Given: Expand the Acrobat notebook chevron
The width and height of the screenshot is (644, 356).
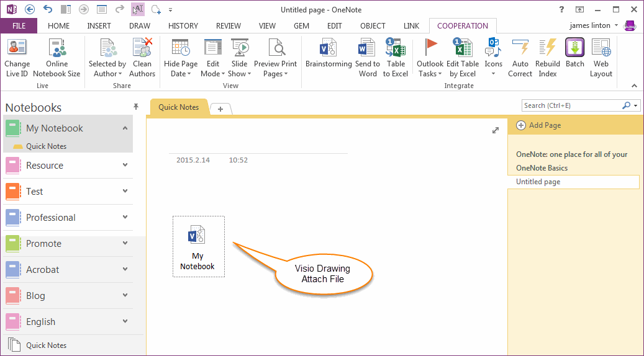Looking at the screenshot, I should (x=125, y=269).
